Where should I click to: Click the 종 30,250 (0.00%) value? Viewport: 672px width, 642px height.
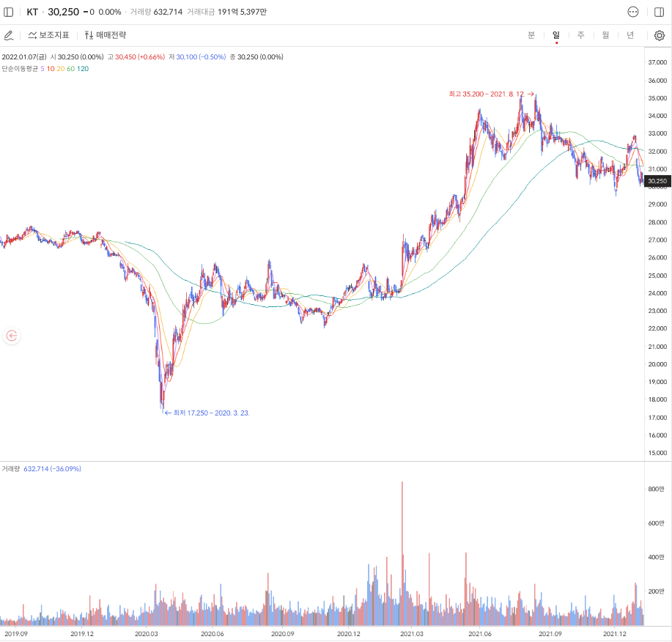256,57
